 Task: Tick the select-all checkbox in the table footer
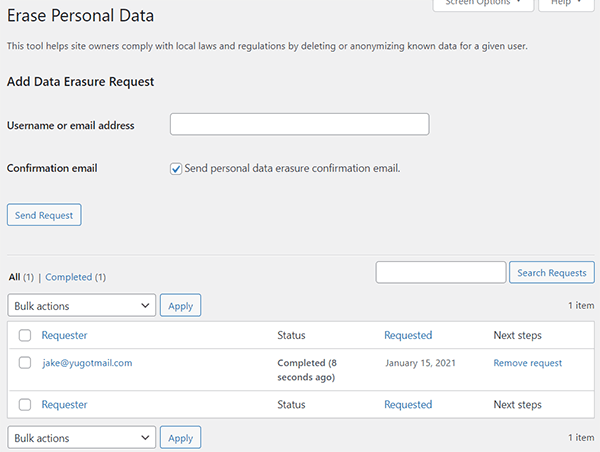pos(25,405)
